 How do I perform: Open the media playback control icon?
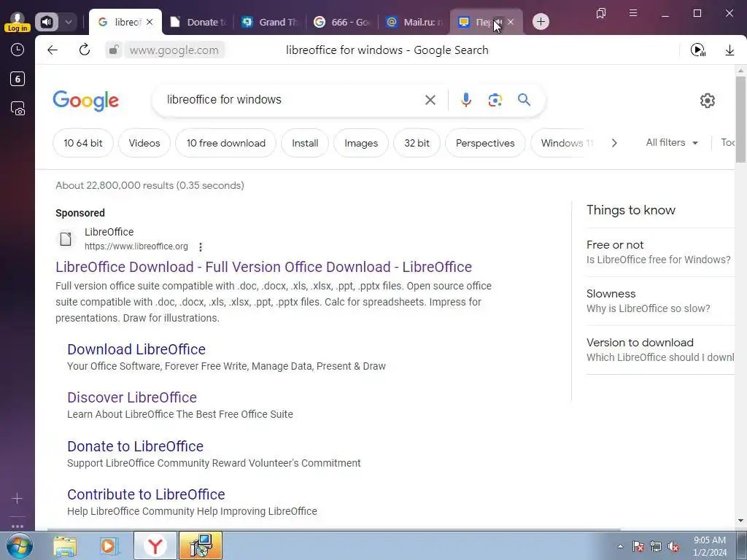(698, 50)
